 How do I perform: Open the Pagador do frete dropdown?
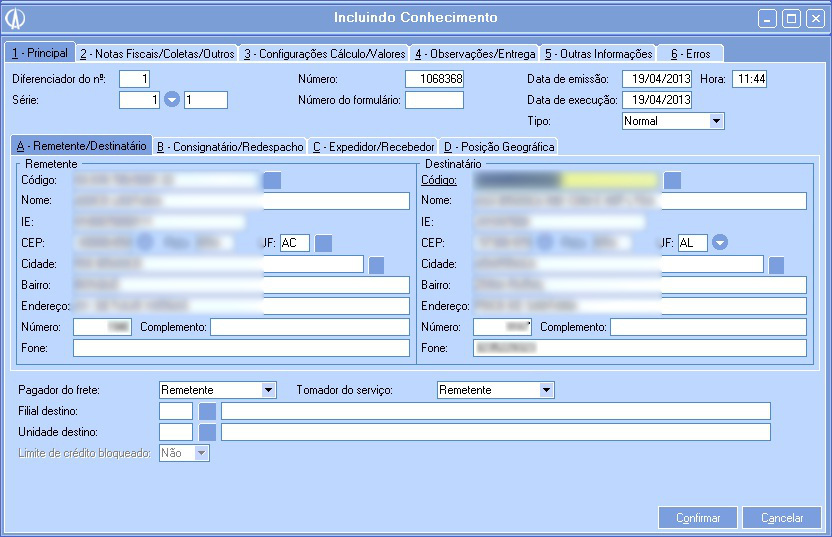tap(268, 390)
